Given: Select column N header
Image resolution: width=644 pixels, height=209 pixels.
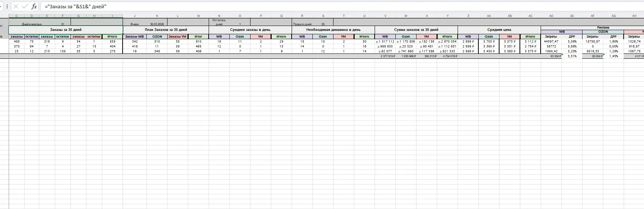Looking at the screenshot, I should click(x=219, y=16).
